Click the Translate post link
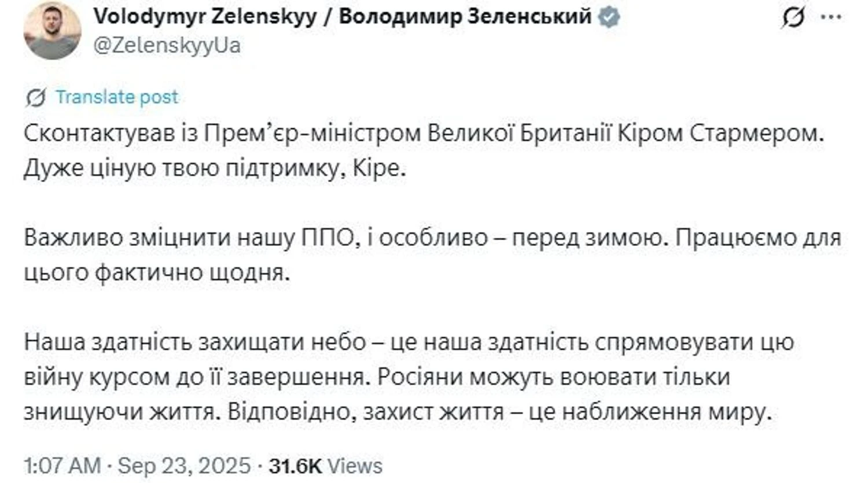This screenshot has width=868, height=483. click(117, 97)
